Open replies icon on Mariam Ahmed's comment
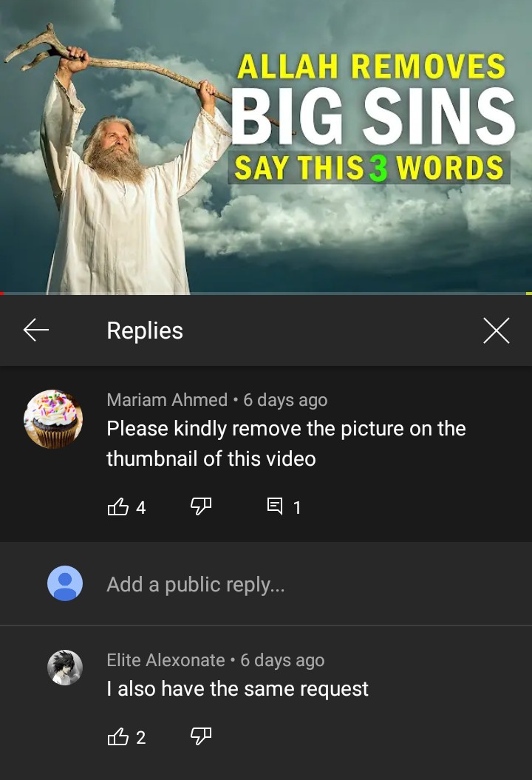The width and height of the screenshot is (532, 780). tap(274, 506)
